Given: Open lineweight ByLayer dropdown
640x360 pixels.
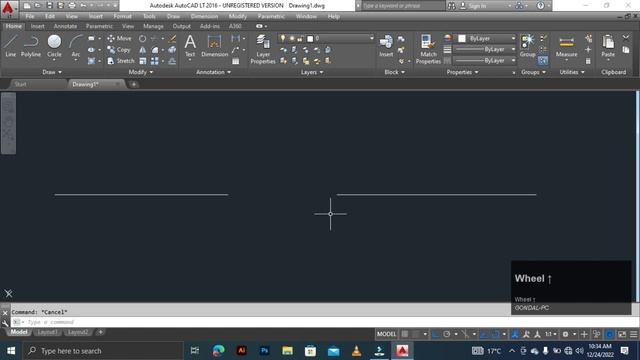Looking at the screenshot, I should [x=484, y=49].
